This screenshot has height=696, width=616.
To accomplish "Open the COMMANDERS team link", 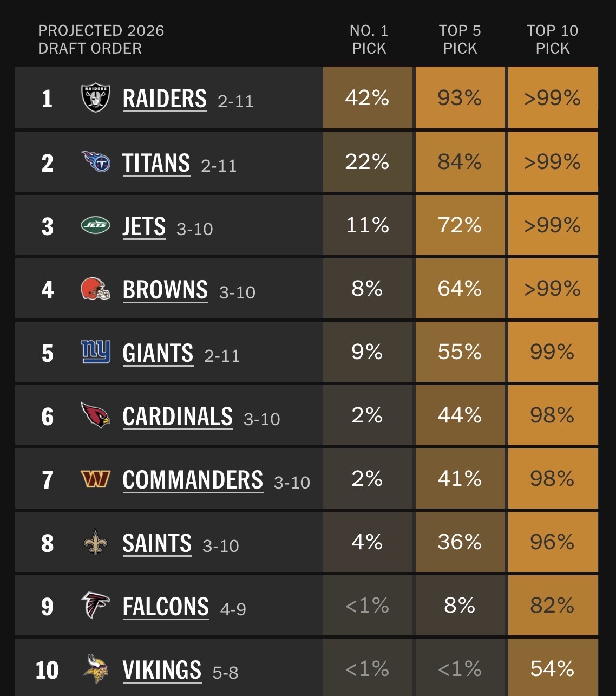I will (193, 480).
